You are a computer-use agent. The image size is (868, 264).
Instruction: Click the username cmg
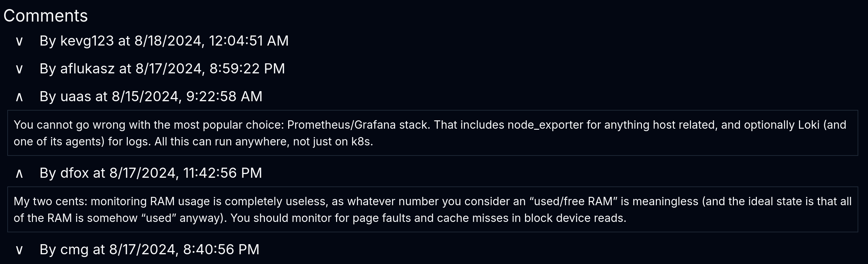click(x=74, y=250)
